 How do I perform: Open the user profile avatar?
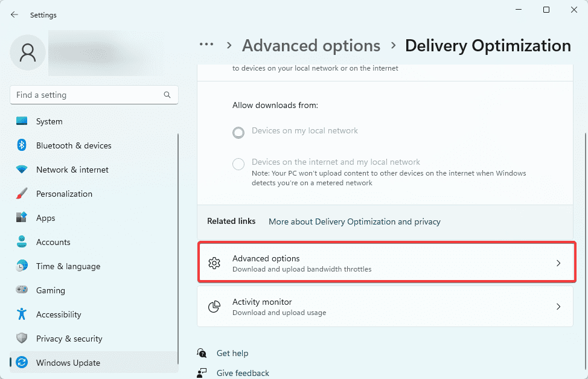coord(28,53)
